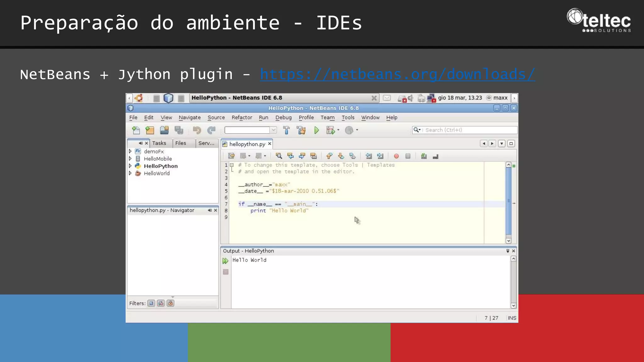Select the demoFx project in tree
Image resolution: width=644 pixels, height=362 pixels.
click(x=154, y=151)
